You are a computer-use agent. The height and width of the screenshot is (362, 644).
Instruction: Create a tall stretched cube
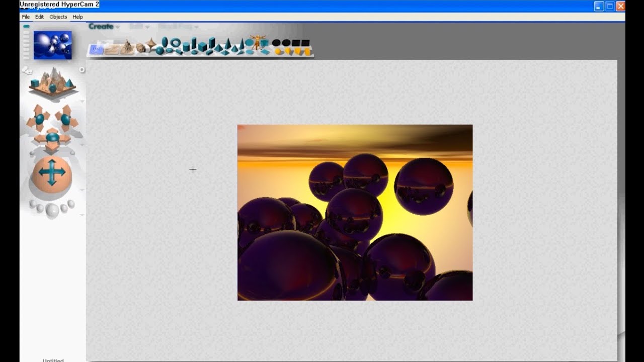click(212, 43)
